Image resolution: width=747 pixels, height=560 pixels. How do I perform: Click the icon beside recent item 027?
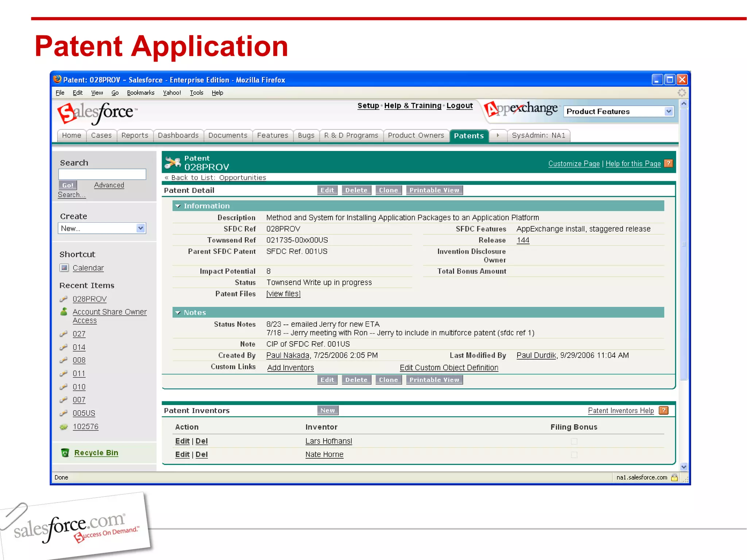pyautogui.click(x=63, y=334)
